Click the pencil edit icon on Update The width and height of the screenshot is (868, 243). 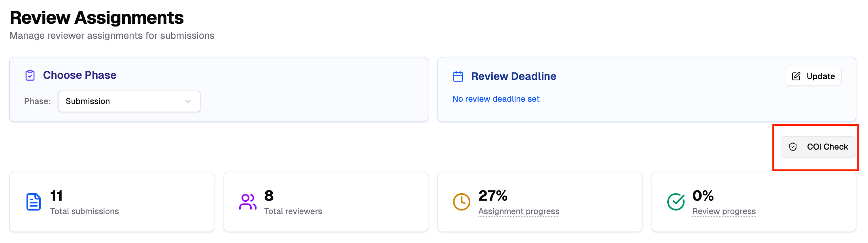(796, 76)
